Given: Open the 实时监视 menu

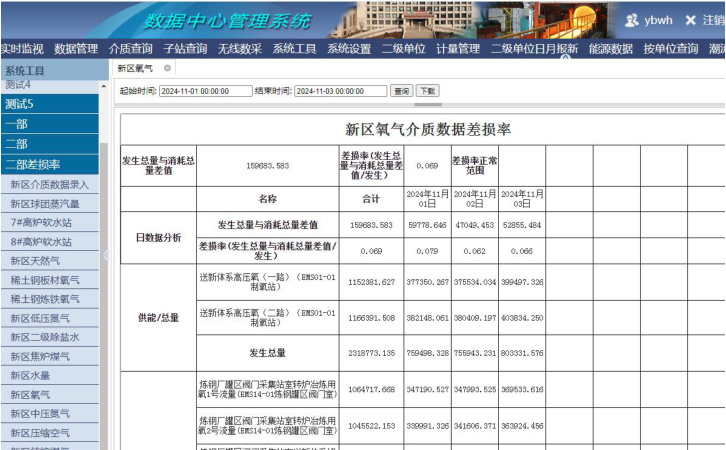Looking at the screenshot, I should click(x=22, y=48).
